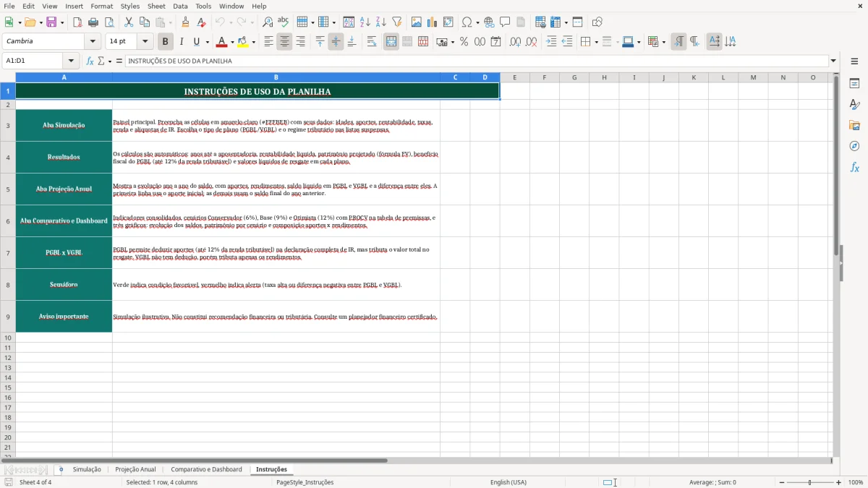Click the Save document icon
This screenshot has height=488, width=868.
pyautogui.click(x=51, y=22)
